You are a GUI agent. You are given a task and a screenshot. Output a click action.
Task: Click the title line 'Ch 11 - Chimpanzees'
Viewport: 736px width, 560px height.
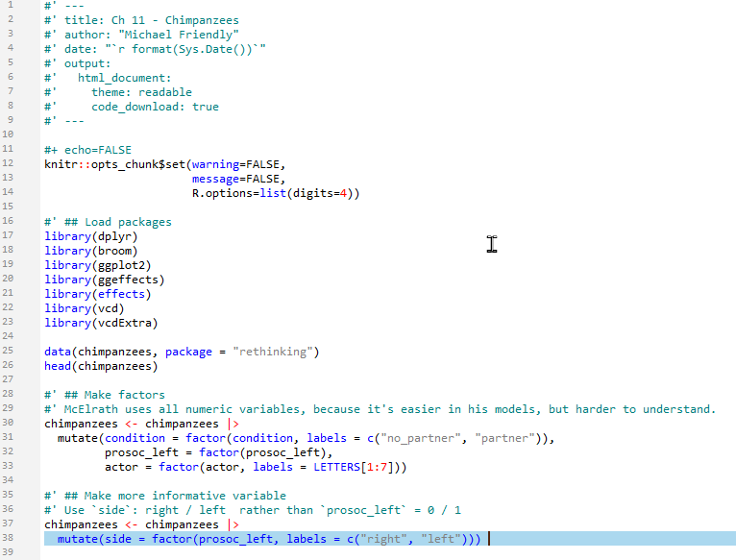coord(141,20)
